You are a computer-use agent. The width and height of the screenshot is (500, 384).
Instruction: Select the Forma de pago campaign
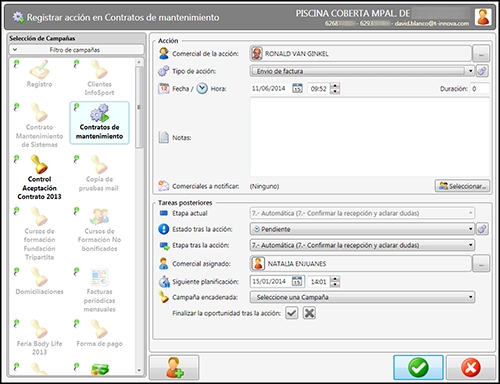[99, 333]
